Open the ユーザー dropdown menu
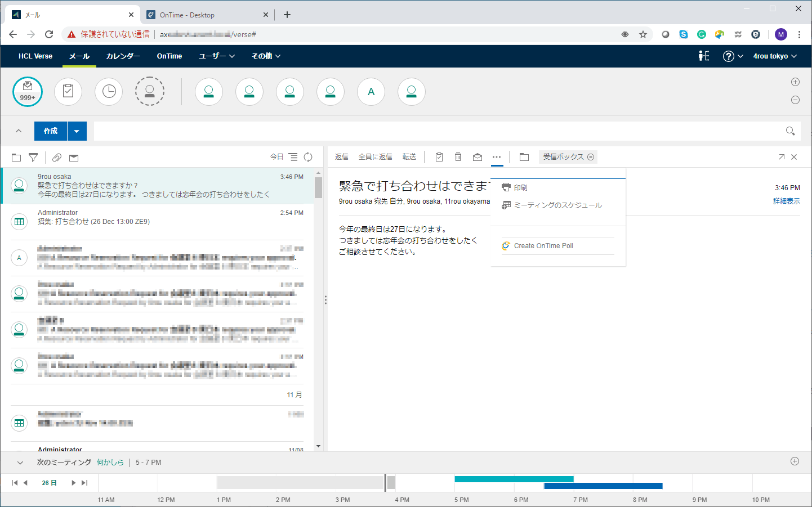The image size is (812, 507). 216,56
